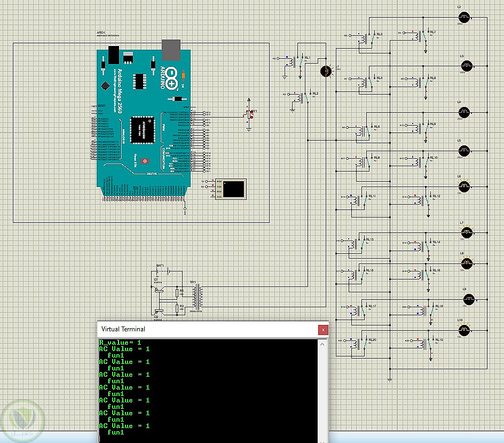The image size is (504, 443).
Task: Select resistor R2 near the transformer
Action: click(x=177, y=309)
